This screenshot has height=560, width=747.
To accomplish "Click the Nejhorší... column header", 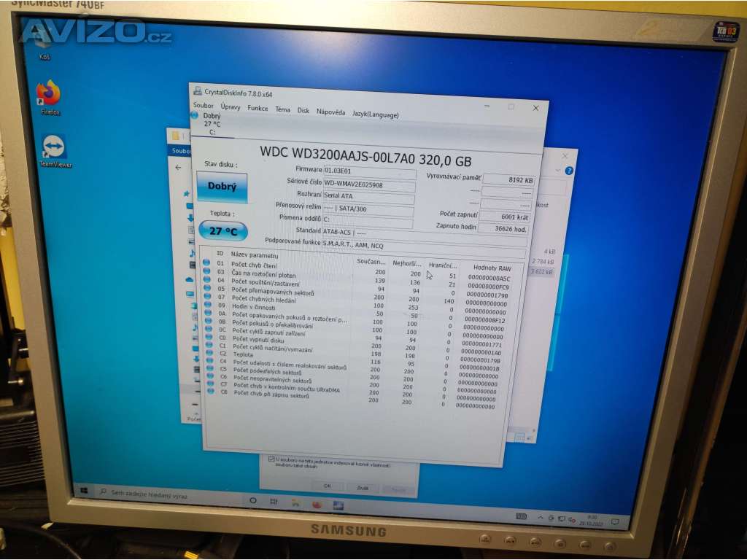I will (407, 263).
